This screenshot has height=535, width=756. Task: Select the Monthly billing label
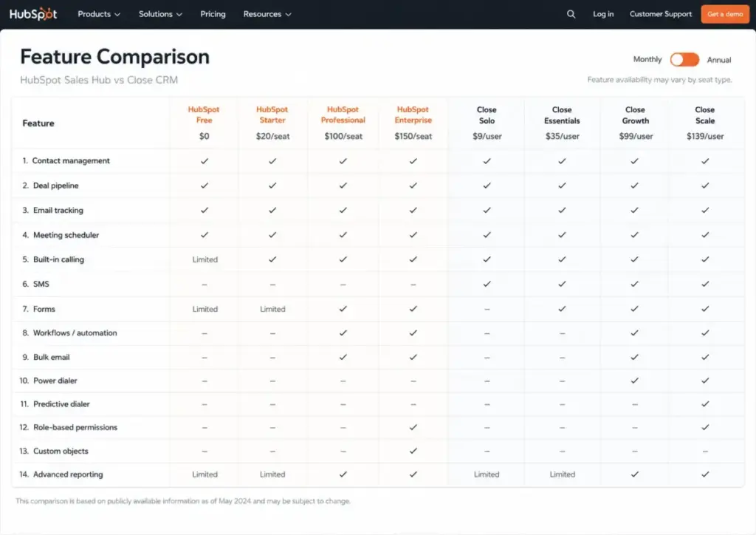click(647, 59)
